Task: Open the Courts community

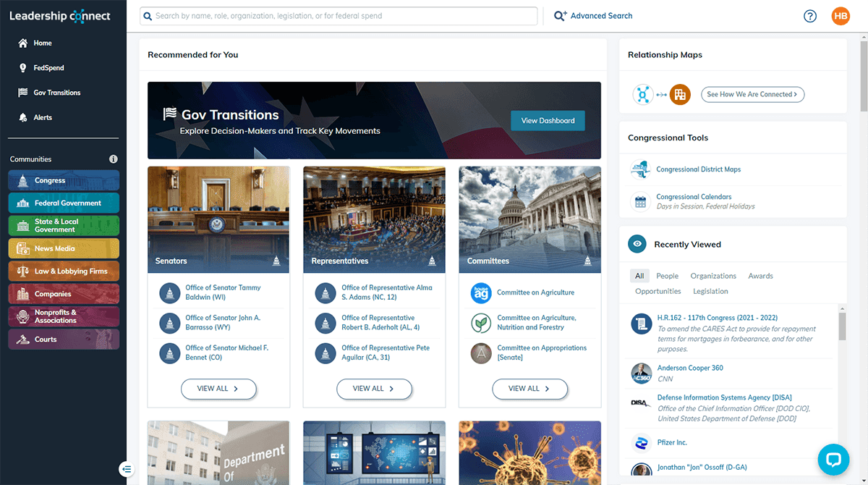Action: pyautogui.click(x=64, y=339)
